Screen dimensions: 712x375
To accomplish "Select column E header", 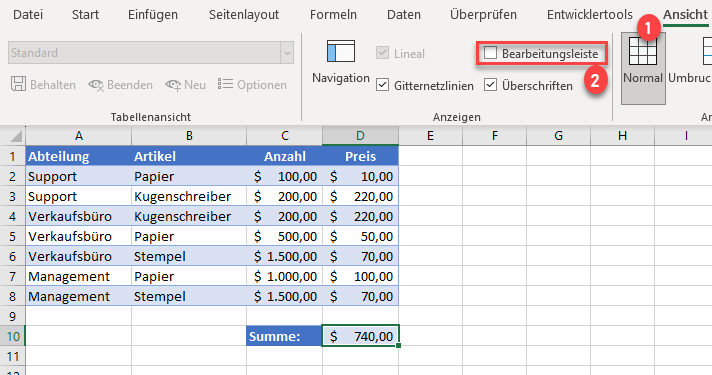I will click(430, 136).
